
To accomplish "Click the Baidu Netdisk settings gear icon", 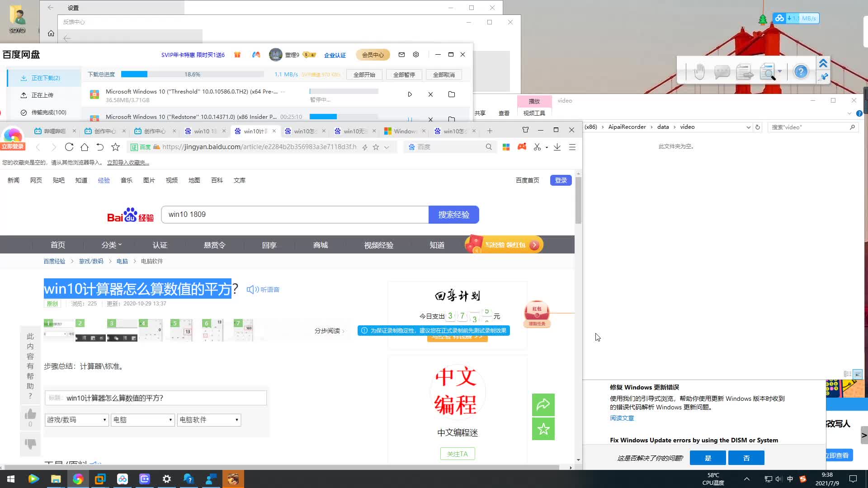I will click(x=416, y=55).
